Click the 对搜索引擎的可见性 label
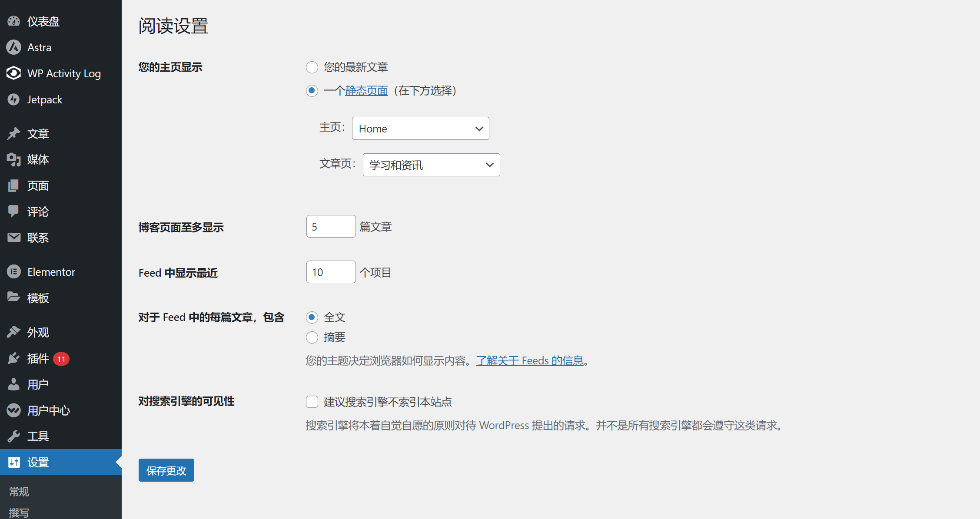The height and width of the screenshot is (519, 980). (186, 401)
